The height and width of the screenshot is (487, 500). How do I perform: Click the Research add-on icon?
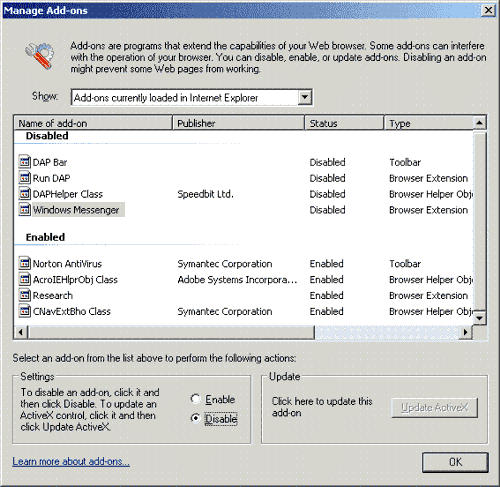click(x=24, y=295)
